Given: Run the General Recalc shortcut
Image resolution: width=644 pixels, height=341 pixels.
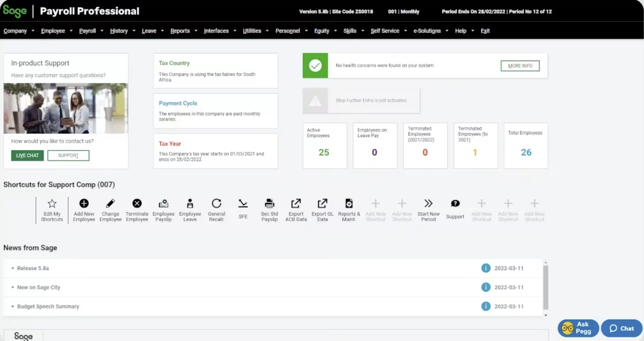Looking at the screenshot, I should tap(216, 210).
